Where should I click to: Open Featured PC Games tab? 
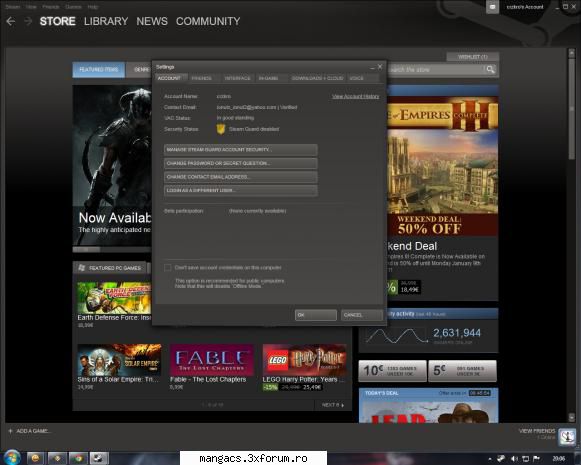tap(110, 268)
